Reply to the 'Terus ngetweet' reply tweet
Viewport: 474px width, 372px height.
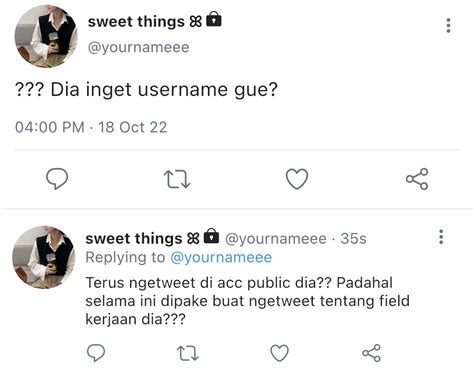(x=96, y=353)
